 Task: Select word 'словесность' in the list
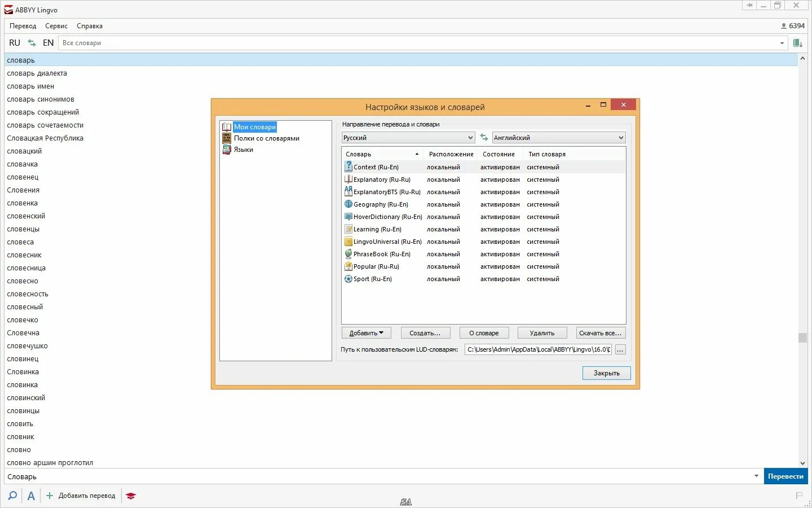coord(28,294)
